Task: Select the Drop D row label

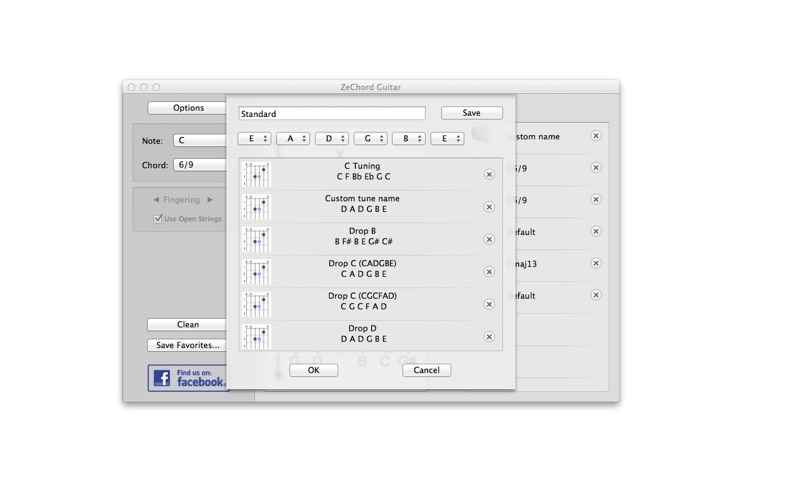Action: (362, 328)
